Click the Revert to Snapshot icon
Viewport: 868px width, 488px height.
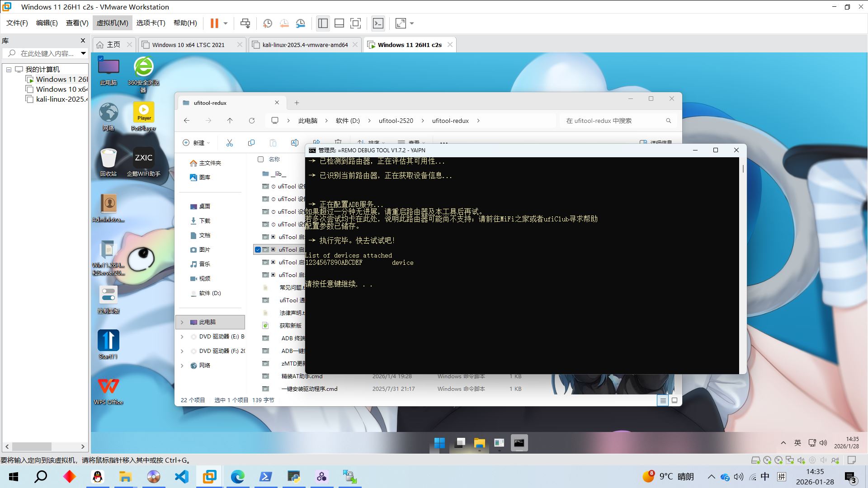(x=284, y=23)
